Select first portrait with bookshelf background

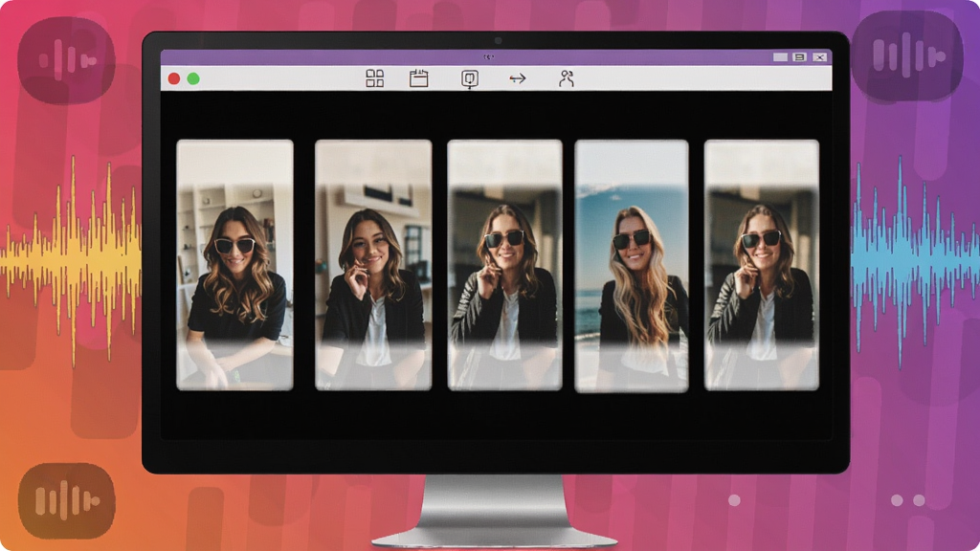pos(235,265)
